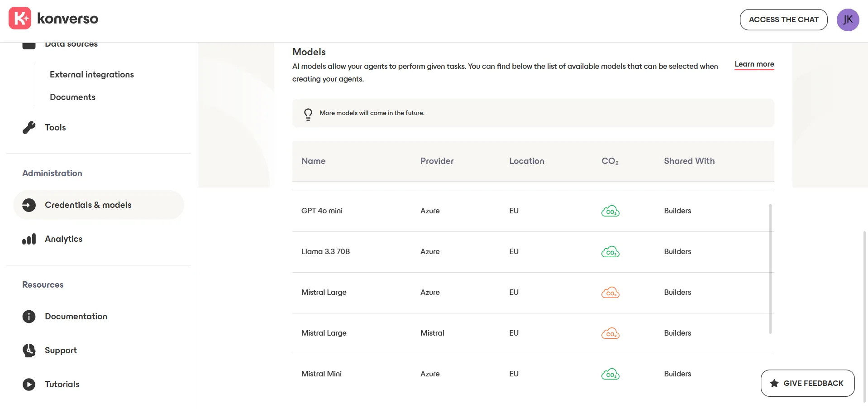The height and width of the screenshot is (409, 868).
Task: Click the konverso wordmark
Action: [x=67, y=19]
